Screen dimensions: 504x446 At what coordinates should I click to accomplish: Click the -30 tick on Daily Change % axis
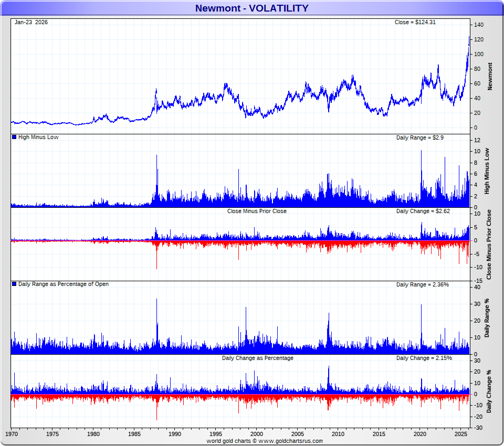477,428
